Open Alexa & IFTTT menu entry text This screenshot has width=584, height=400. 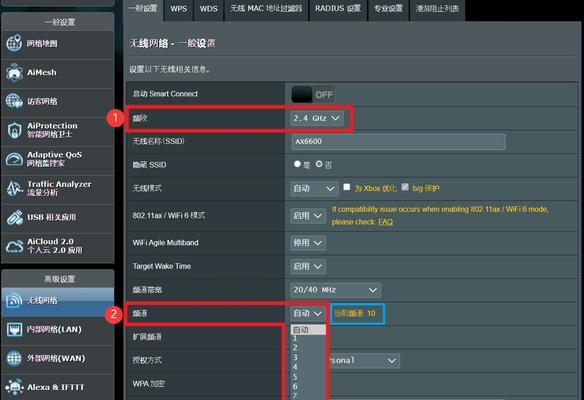coord(56,387)
